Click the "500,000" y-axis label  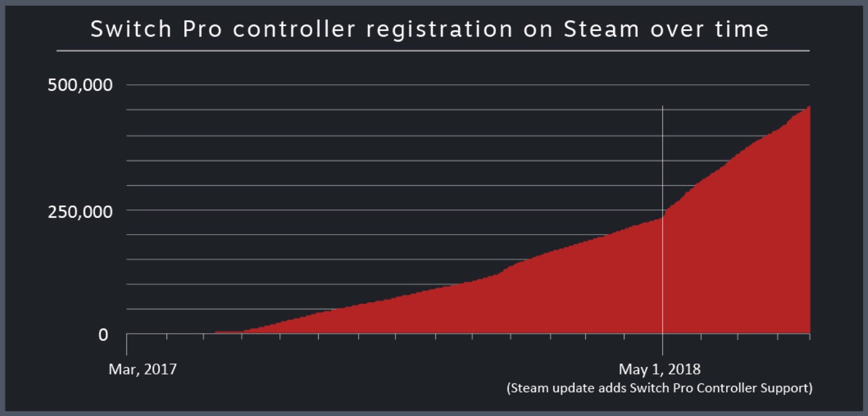point(80,85)
